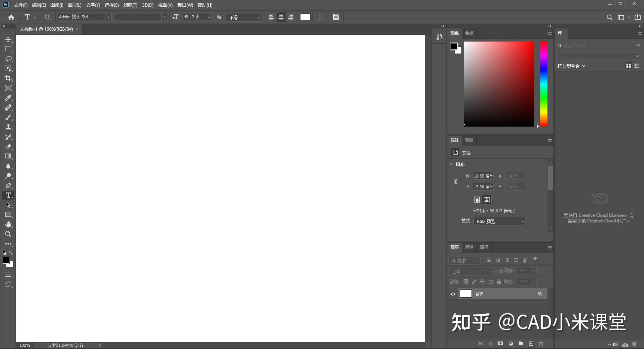The image size is (644, 349).
Task: Select the Zoom tool
Action: pos(8,234)
